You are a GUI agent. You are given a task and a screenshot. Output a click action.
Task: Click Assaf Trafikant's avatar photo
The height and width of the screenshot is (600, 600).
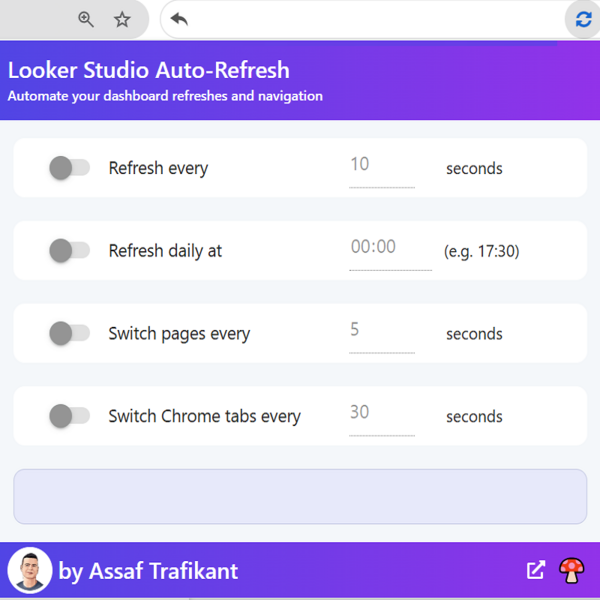(x=30, y=570)
